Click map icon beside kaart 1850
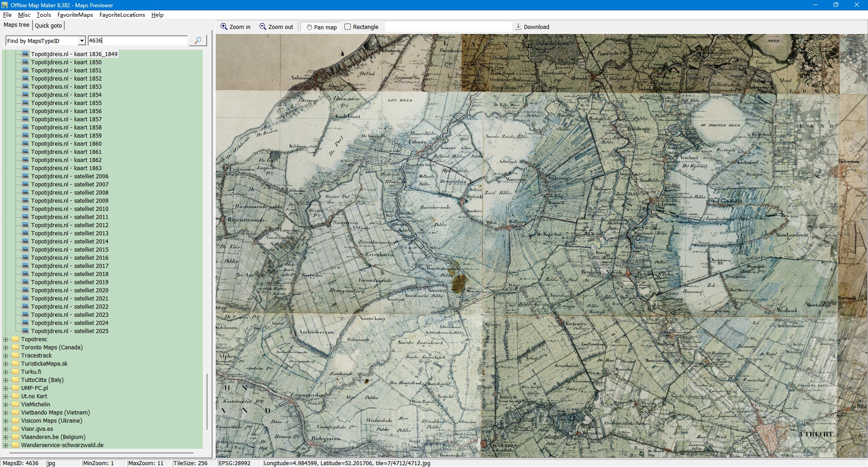Viewport: 868px width, 467px height. pyautogui.click(x=25, y=62)
